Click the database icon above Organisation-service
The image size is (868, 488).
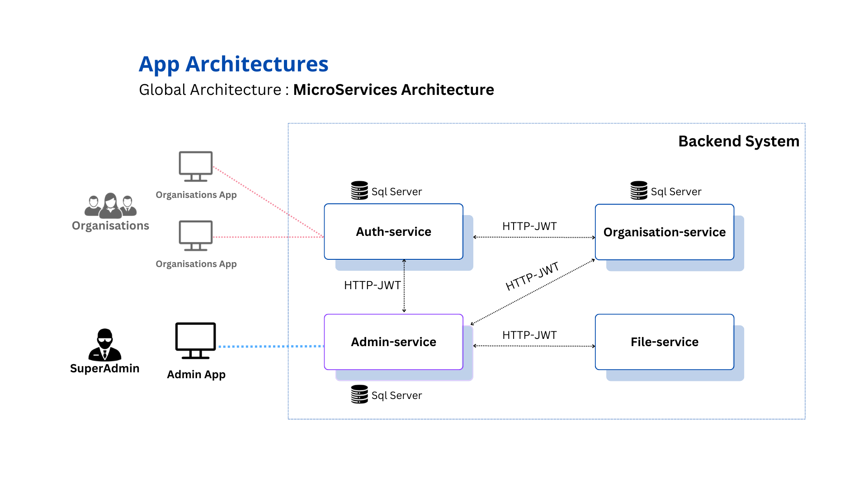click(x=639, y=190)
